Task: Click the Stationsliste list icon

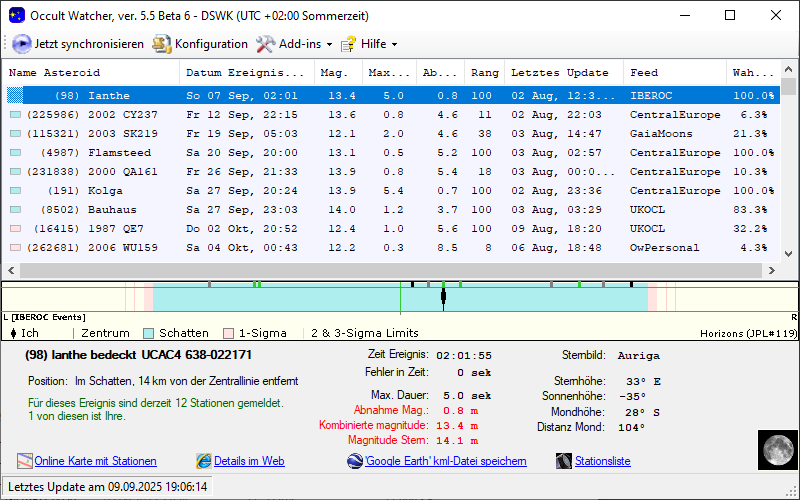Action: point(566,461)
